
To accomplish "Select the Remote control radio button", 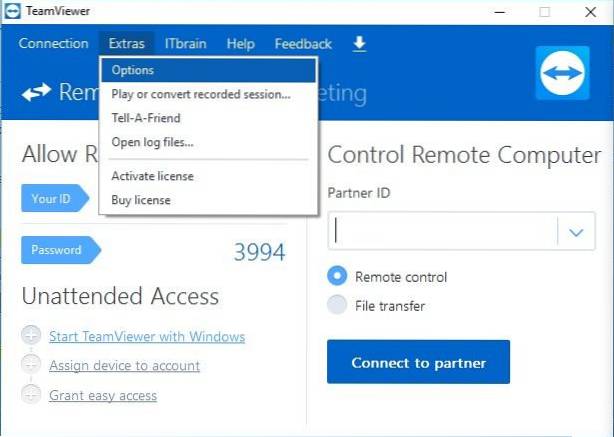I will tap(337, 277).
